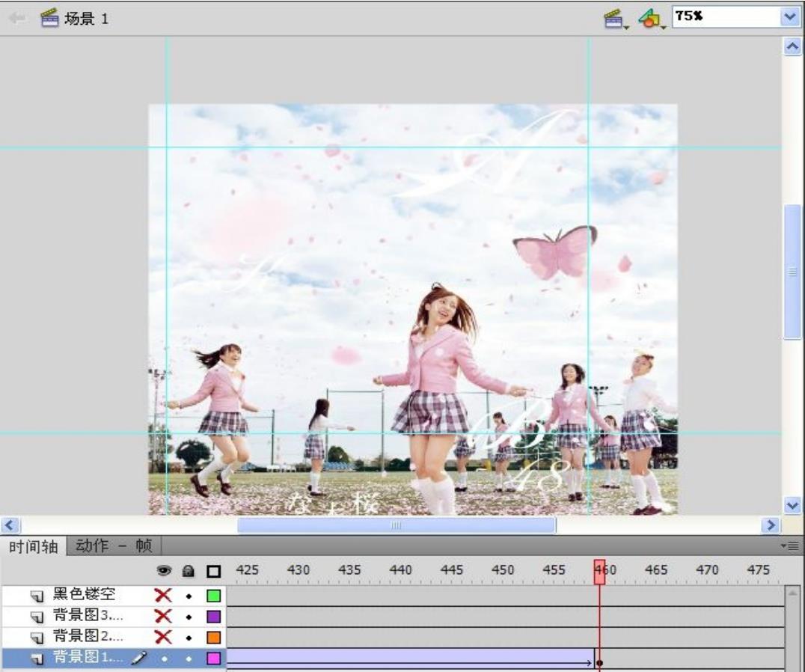Toggle lock on the 背景图2 layer
The width and height of the screenshot is (805, 672).
[x=189, y=638]
